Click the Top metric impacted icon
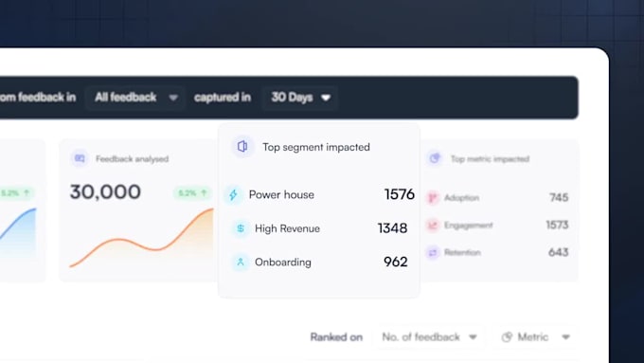The image size is (644, 363). [x=435, y=158]
